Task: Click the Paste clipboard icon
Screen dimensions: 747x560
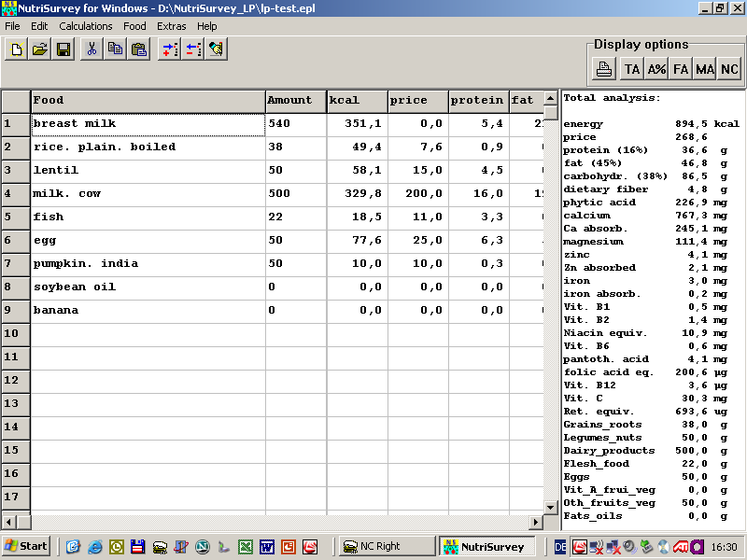Action: tap(139, 49)
